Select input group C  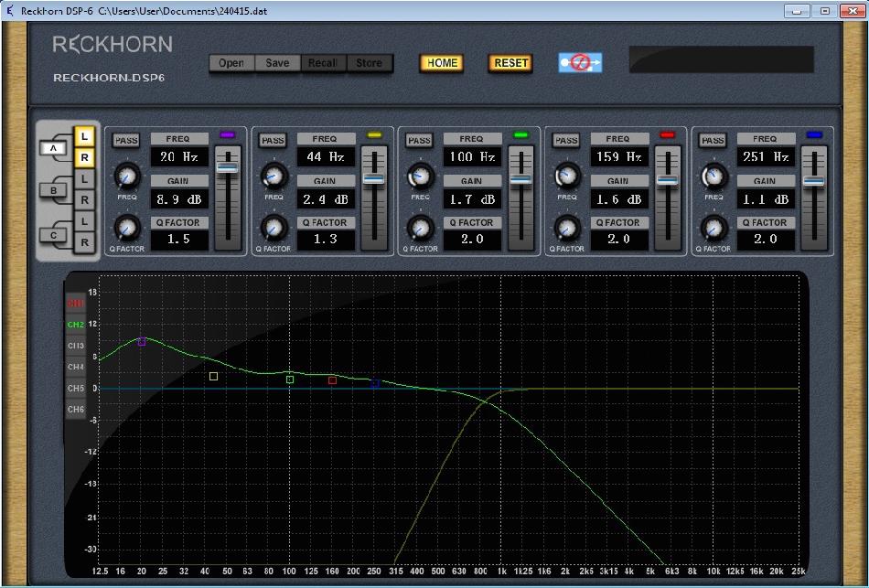pyautogui.click(x=53, y=235)
